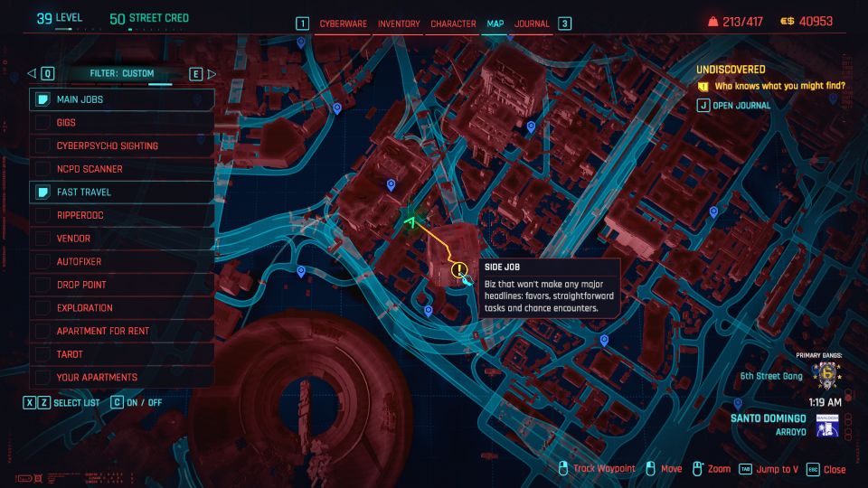Screen dimensions: 868x488
Task: Click the number 3 key icon
Action: (564, 23)
